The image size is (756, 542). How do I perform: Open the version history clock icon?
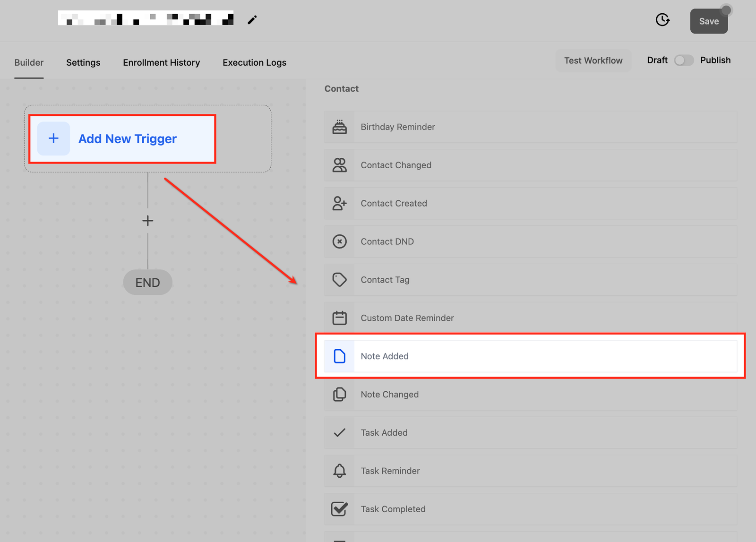(662, 20)
